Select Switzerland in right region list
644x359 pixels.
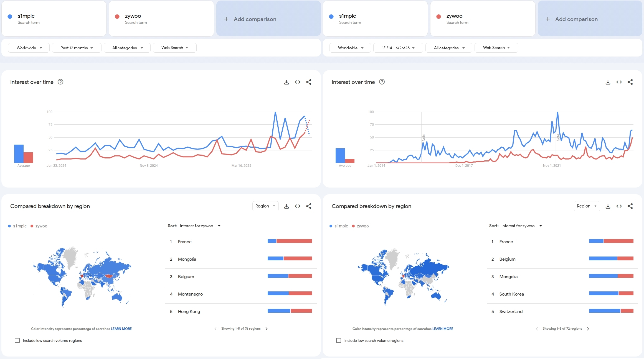point(562,312)
